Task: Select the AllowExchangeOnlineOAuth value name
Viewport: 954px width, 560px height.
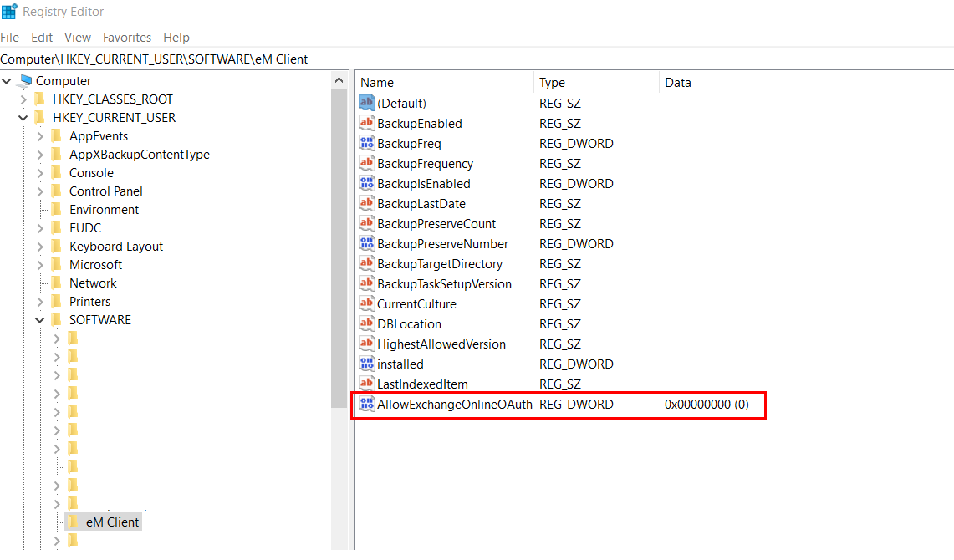Action: 455,404
